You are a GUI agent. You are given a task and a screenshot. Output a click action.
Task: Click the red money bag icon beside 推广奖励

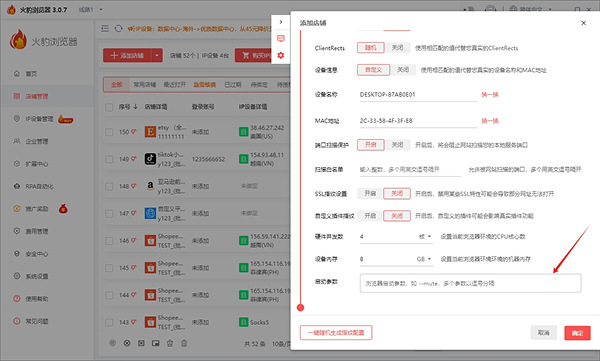(63, 209)
